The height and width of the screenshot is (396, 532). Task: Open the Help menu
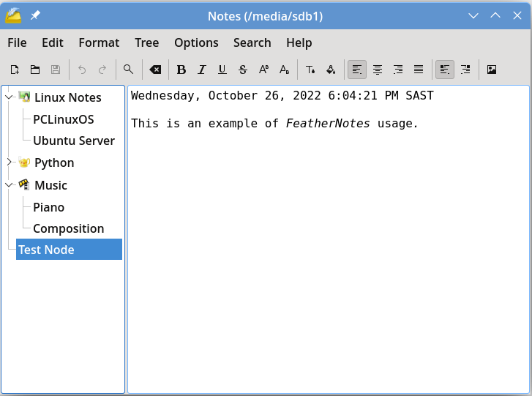299,42
